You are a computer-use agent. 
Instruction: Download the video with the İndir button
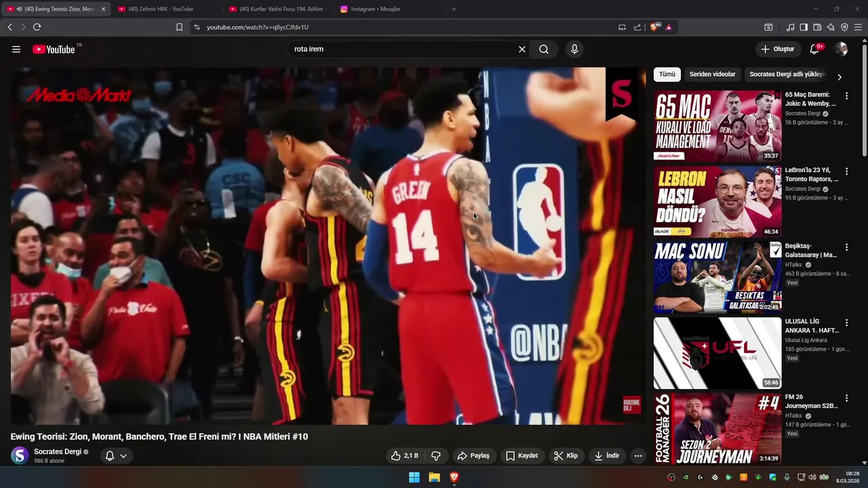[x=607, y=456]
